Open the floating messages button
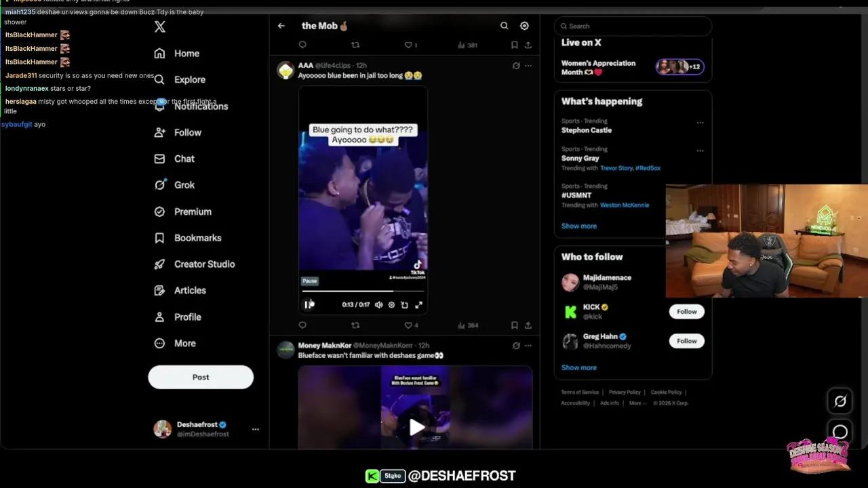 (x=840, y=432)
